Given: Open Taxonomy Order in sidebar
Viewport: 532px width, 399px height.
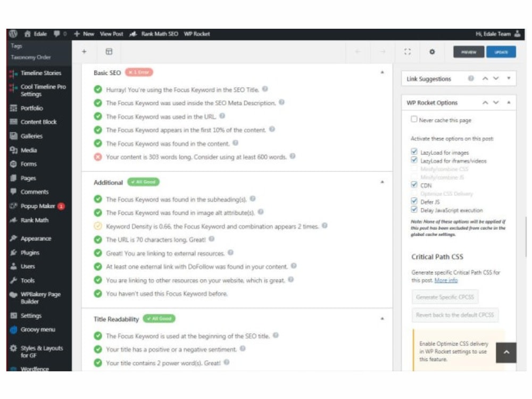Looking at the screenshot, I should 30,57.
